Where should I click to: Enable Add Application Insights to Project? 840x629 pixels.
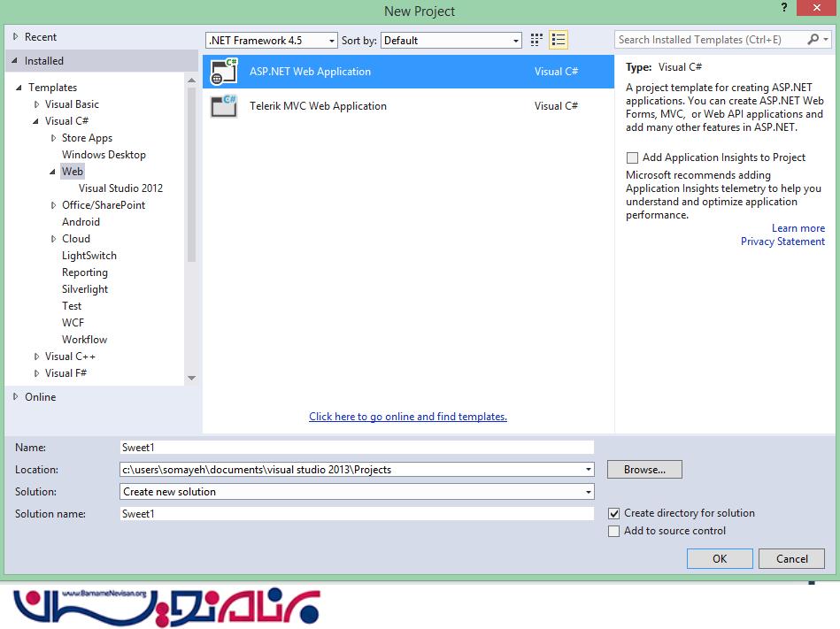pyautogui.click(x=632, y=157)
